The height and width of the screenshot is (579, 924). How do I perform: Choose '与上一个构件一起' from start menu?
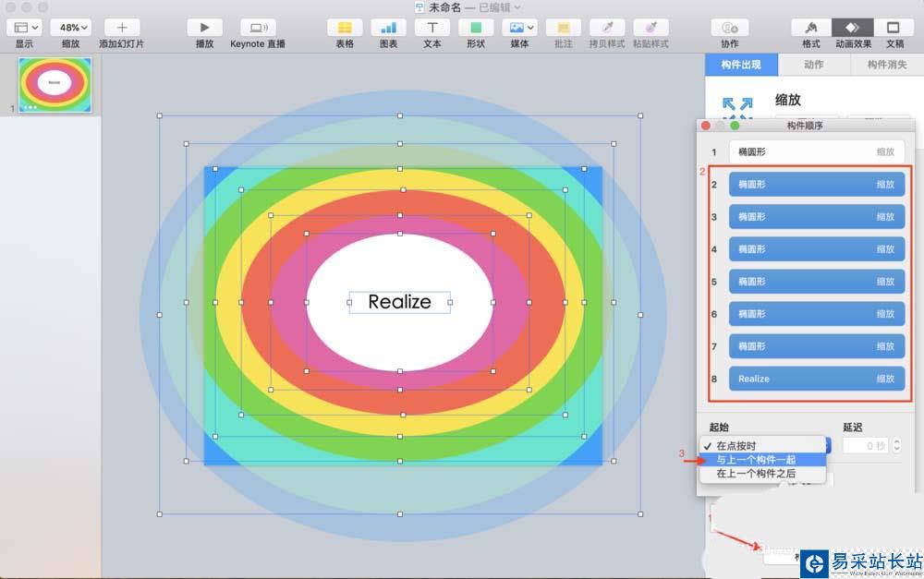pos(756,460)
